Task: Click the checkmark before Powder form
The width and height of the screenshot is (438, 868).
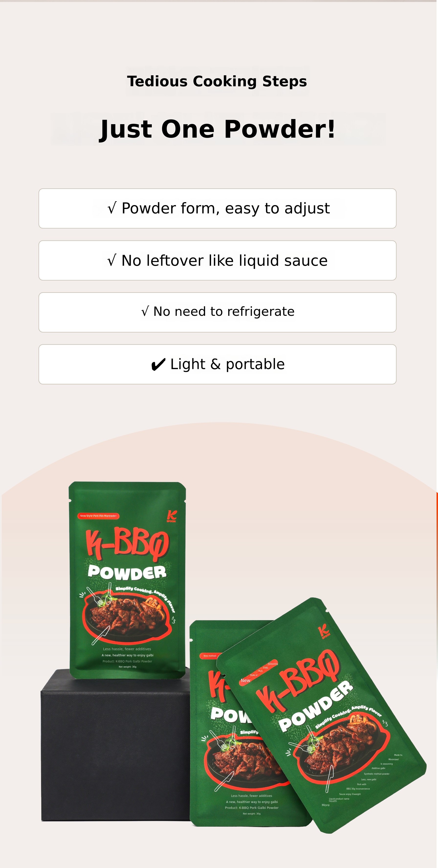Action: tap(112, 208)
